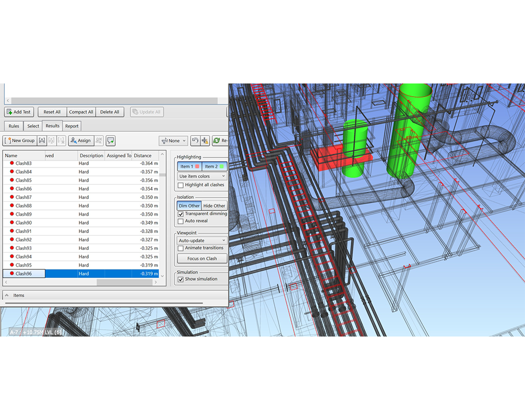Open the Report tab

(x=71, y=126)
